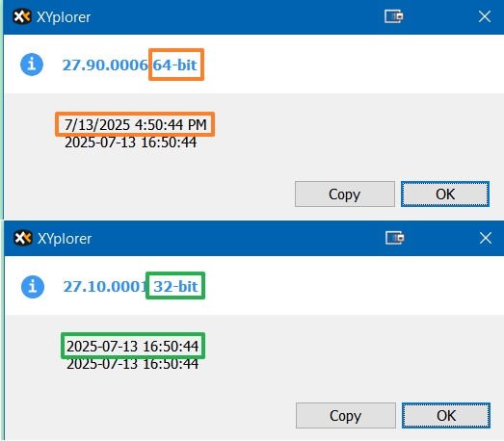
Task: Click the highlighted 32-bit label
Action: click(x=175, y=287)
